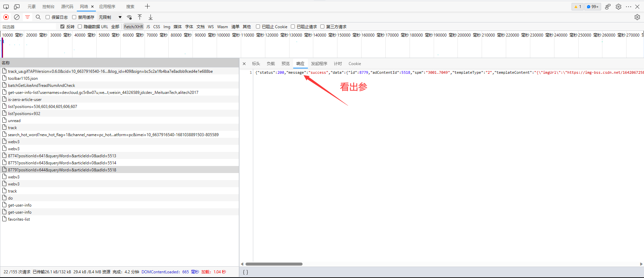This screenshot has height=278, width=644.
Task: Select the Fetch/XHR filter button
Action: click(133, 27)
